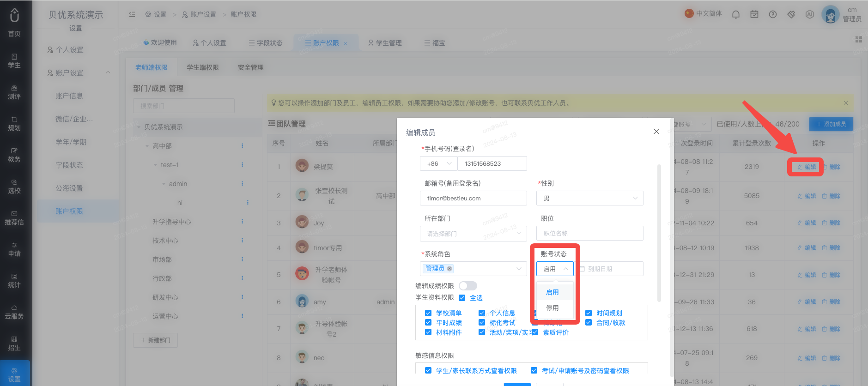The height and width of the screenshot is (386, 868).
Task: Switch to 学生端权限 tab
Action: point(203,67)
